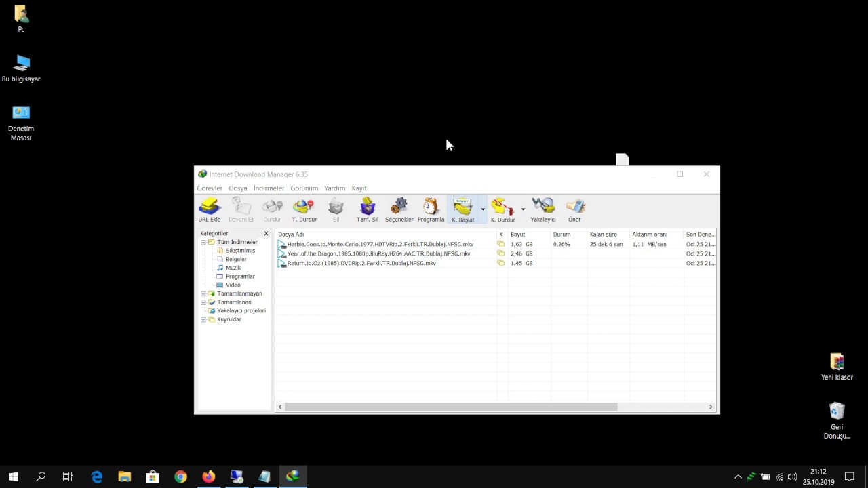The image size is (868, 488).
Task: Select the Denetim Masası desktop icon
Action: [x=21, y=123]
